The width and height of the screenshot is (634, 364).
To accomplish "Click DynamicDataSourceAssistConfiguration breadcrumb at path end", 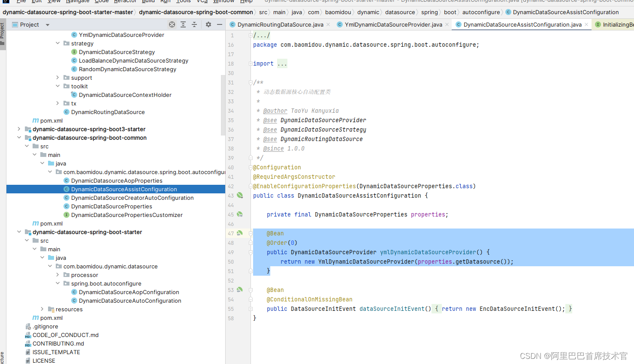I will [566, 12].
